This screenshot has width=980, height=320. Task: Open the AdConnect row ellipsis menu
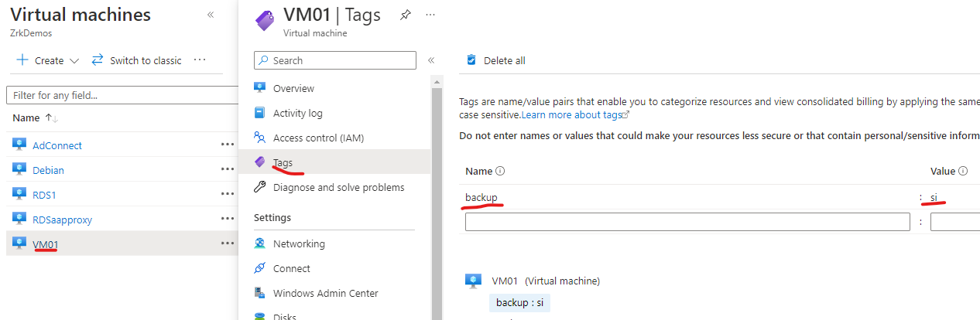[x=227, y=145]
